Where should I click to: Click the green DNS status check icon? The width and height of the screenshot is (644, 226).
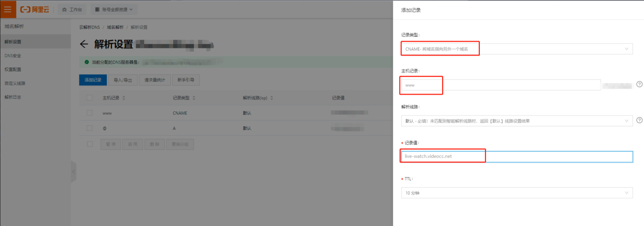87,62
